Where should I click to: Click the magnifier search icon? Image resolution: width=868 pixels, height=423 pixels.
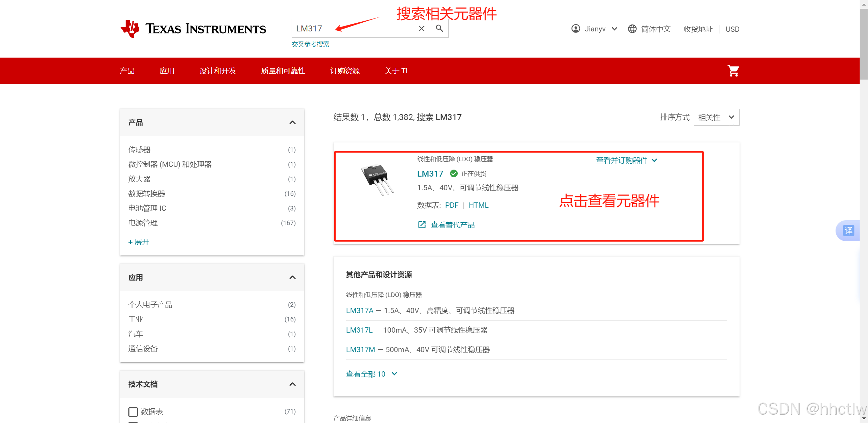point(440,28)
